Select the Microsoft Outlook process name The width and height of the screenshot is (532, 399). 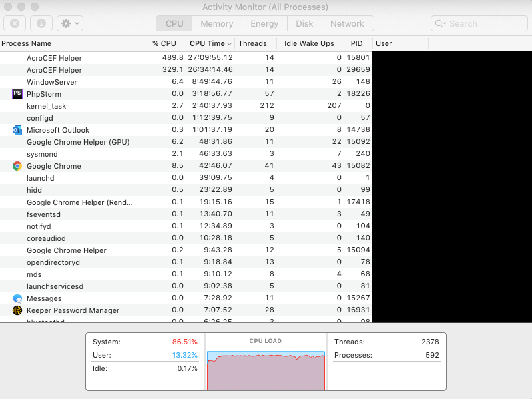(58, 130)
